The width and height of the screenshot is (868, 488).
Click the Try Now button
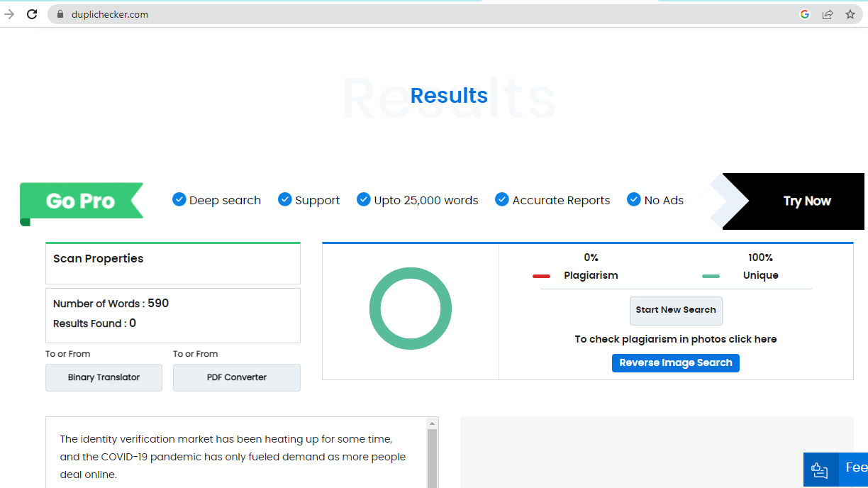pos(807,201)
